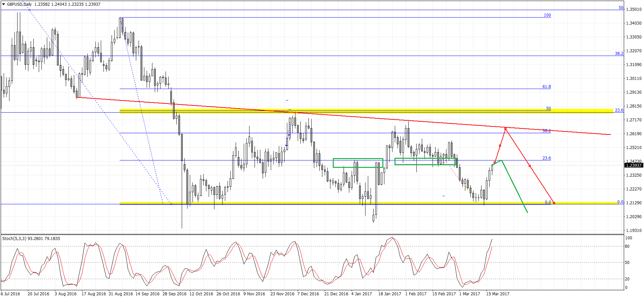Image resolution: width=644 pixels, height=298 pixels.
Task: Select the green projected downward line
Action: pyautogui.click(x=515, y=186)
